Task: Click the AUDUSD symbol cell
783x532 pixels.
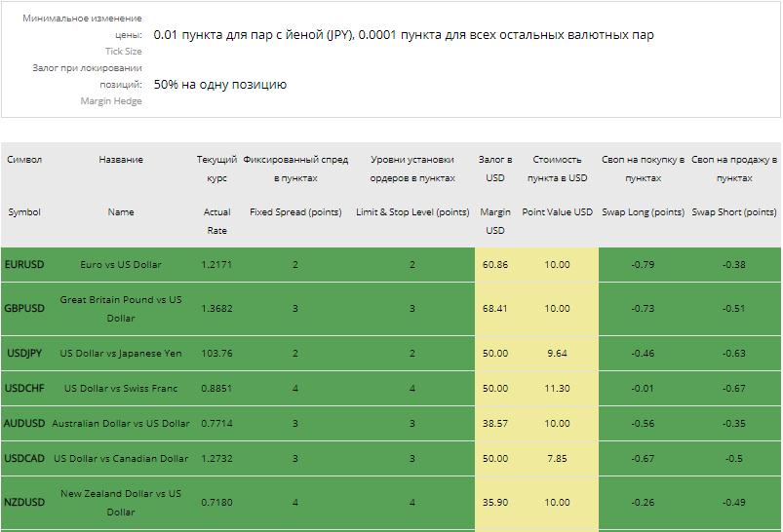Action: [24, 424]
